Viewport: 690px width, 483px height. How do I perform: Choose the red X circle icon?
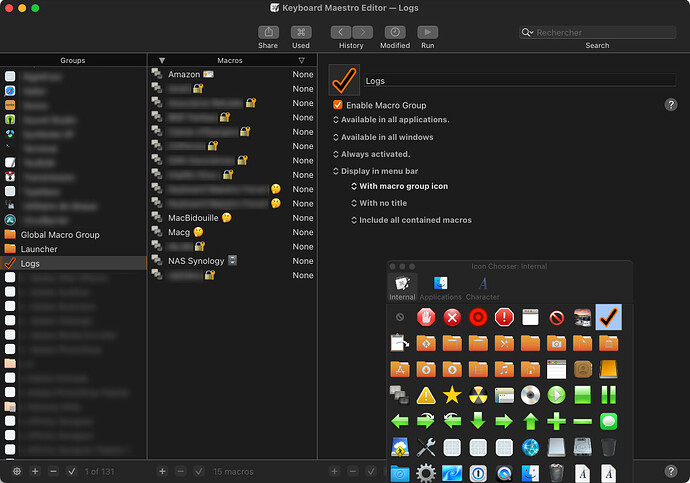452,317
